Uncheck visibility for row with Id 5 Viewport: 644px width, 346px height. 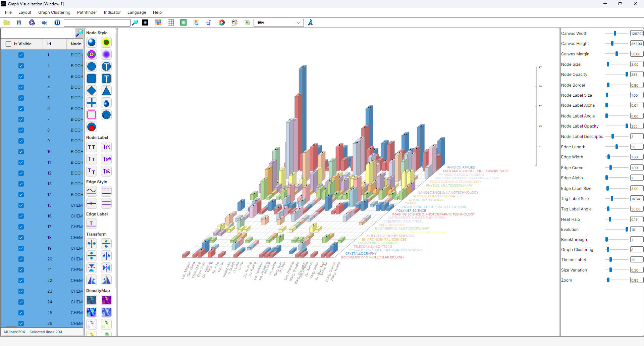pos(21,98)
